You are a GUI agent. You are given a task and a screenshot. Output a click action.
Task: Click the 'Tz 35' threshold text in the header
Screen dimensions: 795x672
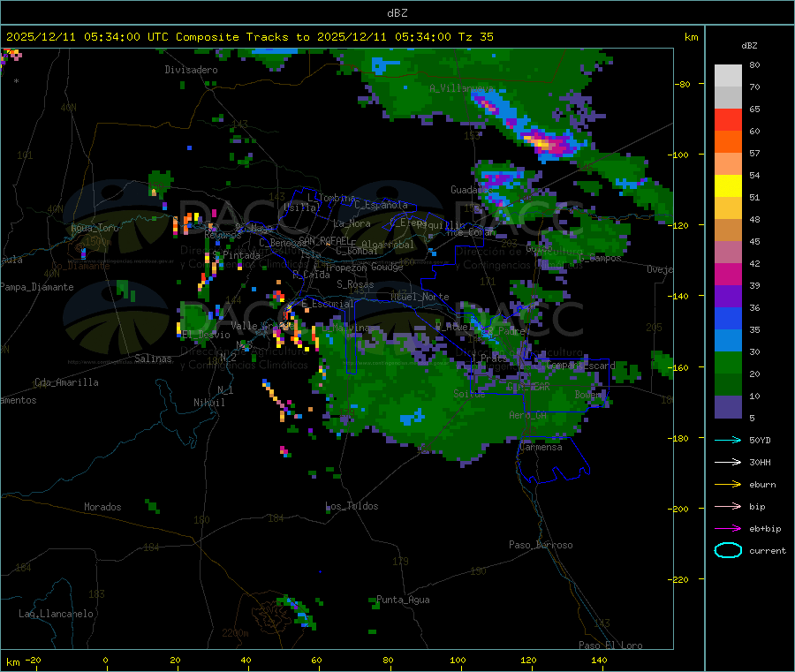tap(475, 37)
